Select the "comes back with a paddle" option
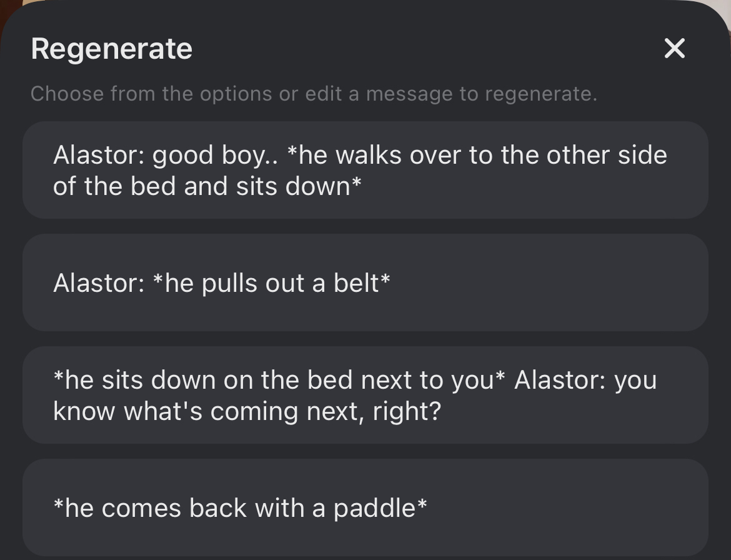 (365, 507)
